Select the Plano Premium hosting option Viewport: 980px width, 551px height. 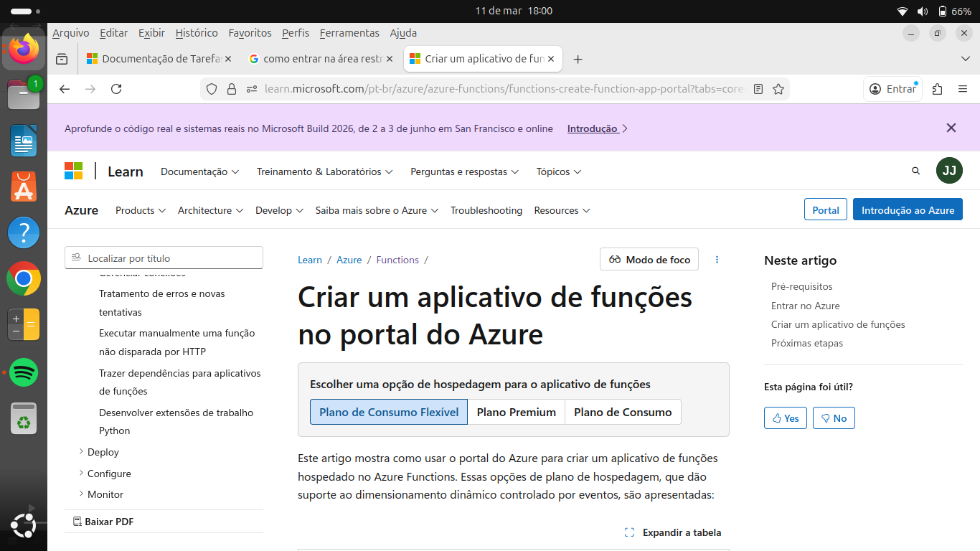[x=517, y=412]
